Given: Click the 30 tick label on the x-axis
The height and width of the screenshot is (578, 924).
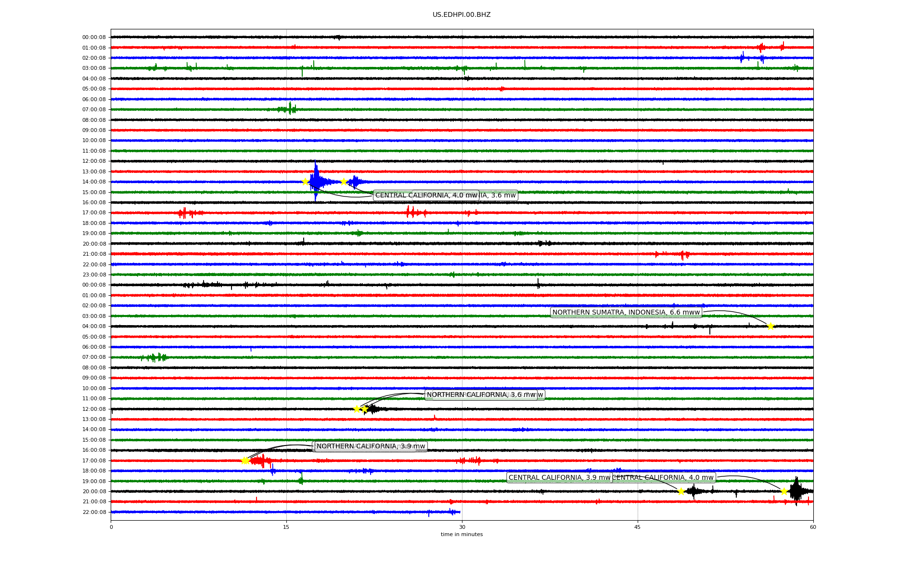Looking at the screenshot, I should pyautogui.click(x=462, y=527).
